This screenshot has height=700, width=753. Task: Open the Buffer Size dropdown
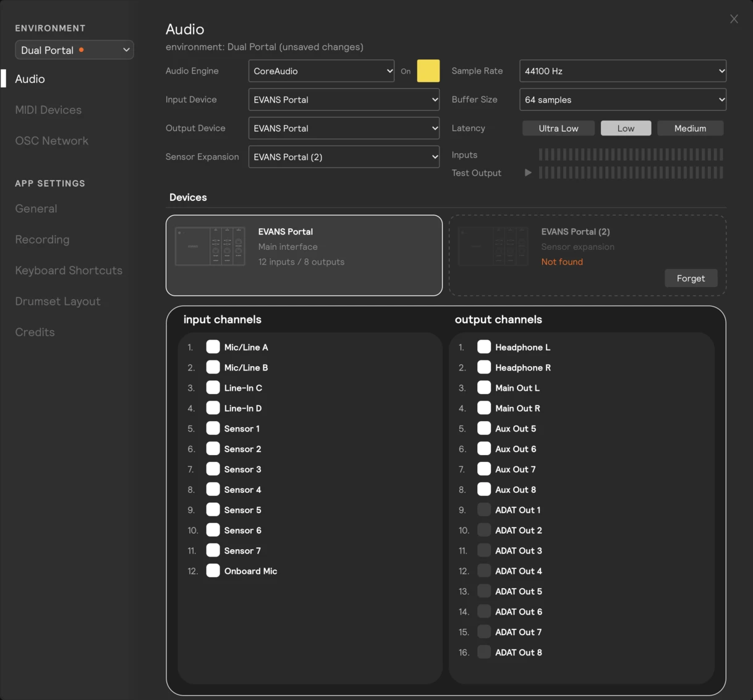tap(623, 100)
